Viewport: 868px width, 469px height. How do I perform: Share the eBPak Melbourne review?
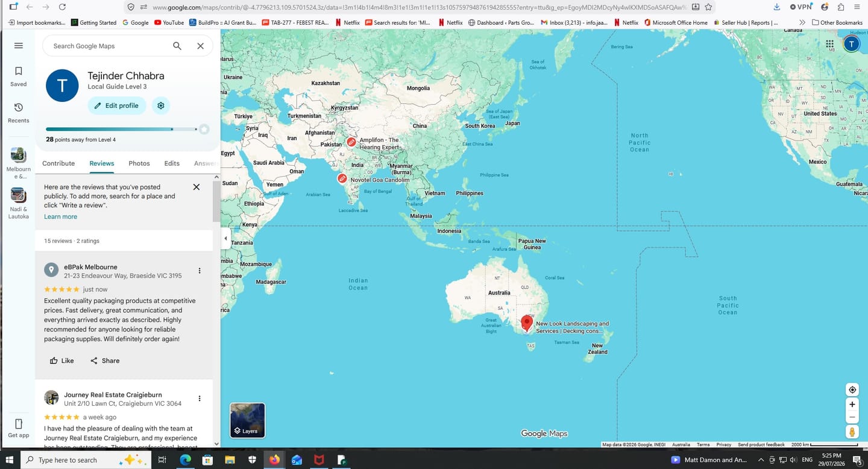pyautogui.click(x=105, y=360)
